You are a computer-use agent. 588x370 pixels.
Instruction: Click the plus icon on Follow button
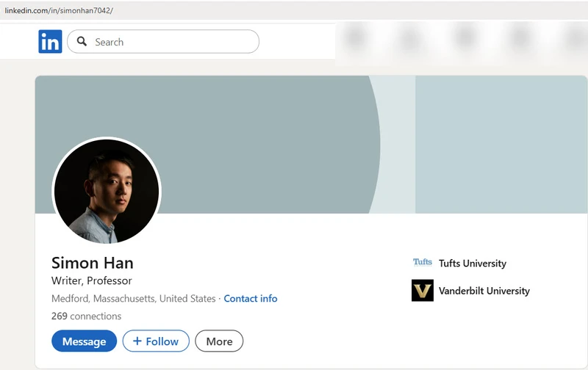point(137,341)
